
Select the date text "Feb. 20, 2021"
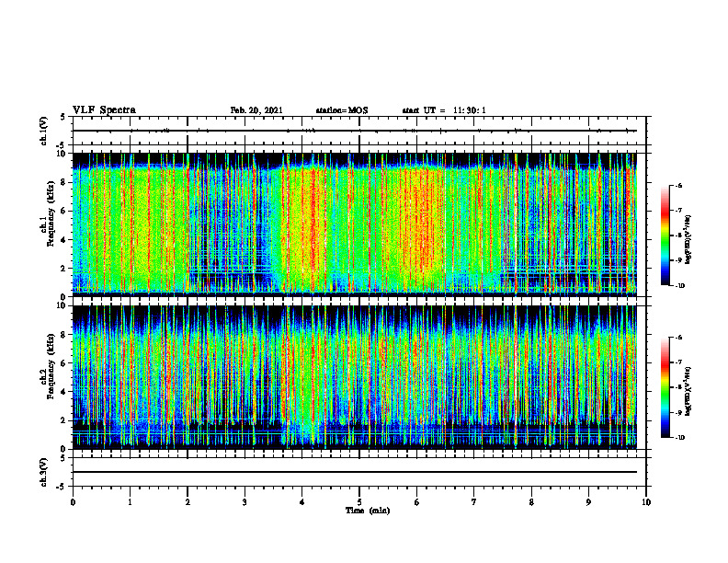click(256, 110)
